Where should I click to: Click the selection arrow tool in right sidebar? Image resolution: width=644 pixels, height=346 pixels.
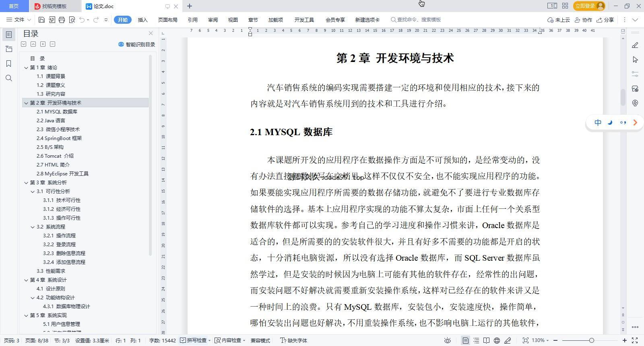pyautogui.click(x=635, y=60)
